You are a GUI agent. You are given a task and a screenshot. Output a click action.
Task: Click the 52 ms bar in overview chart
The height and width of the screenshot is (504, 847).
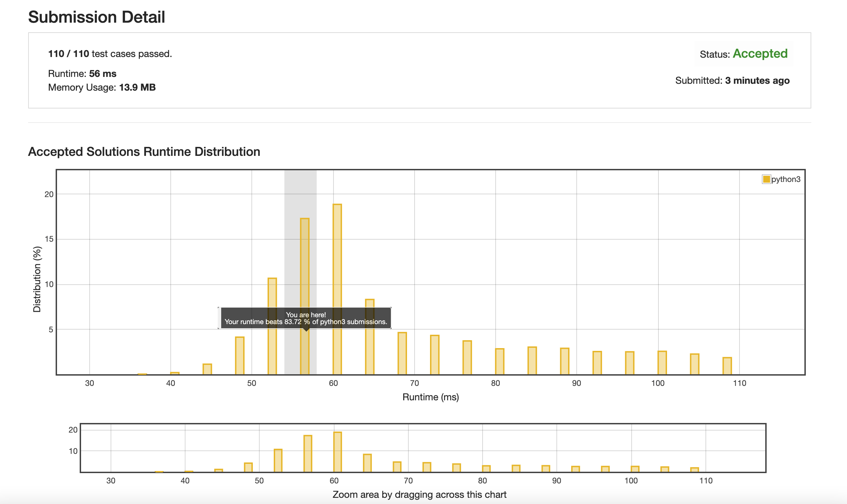coord(278,460)
